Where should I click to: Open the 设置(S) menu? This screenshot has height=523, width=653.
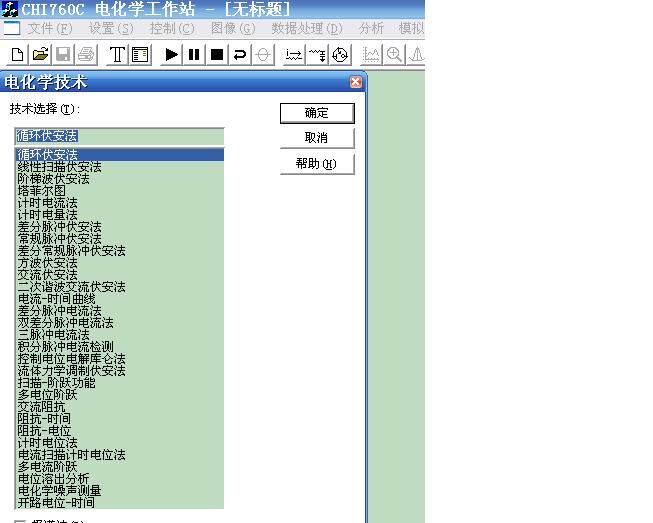click(111, 28)
